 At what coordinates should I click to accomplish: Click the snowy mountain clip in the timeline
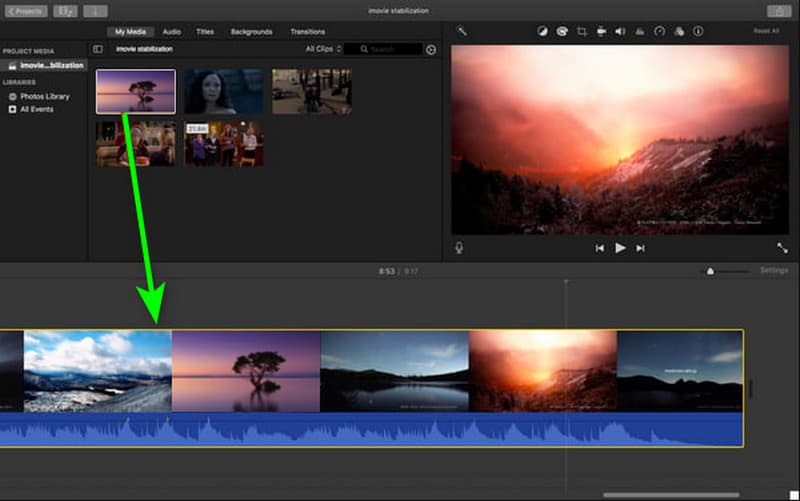pyautogui.click(x=97, y=371)
